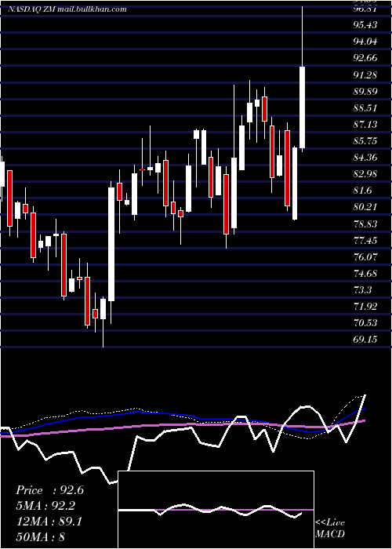
Task: Click the 88.51 price axis label
Action: point(365,107)
